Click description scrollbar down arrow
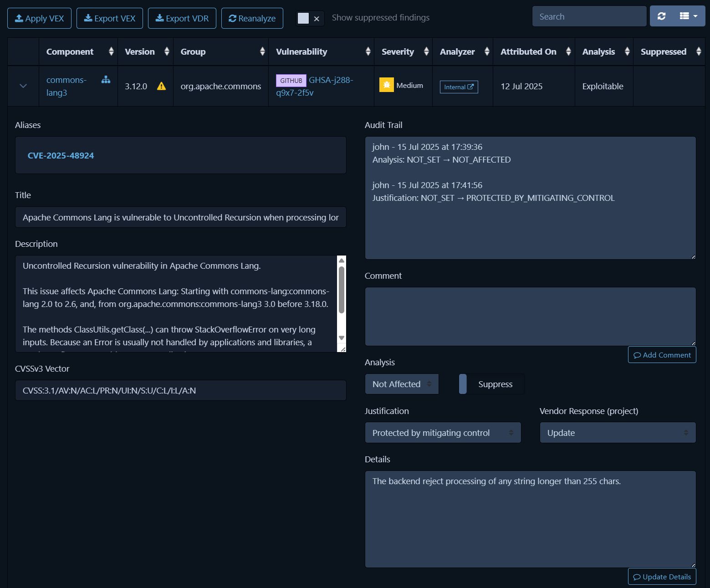The width and height of the screenshot is (710, 588). (342, 338)
